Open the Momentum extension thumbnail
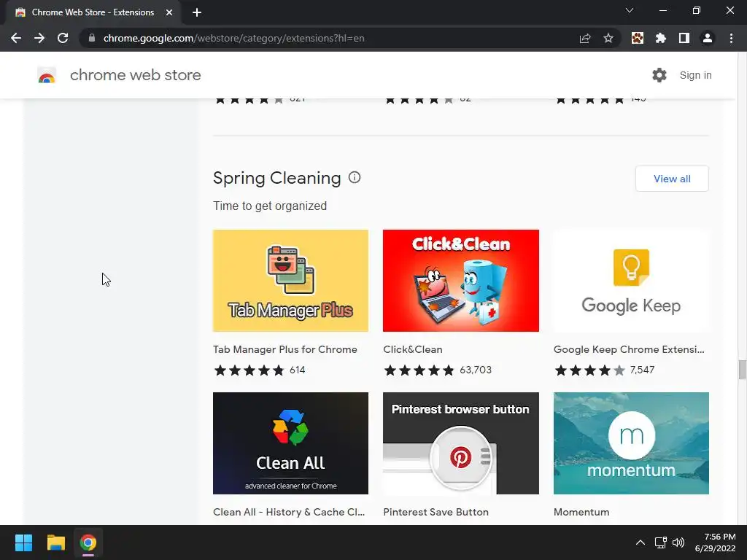The width and height of the screenshot is (747, 560). (x=631, y=443)
